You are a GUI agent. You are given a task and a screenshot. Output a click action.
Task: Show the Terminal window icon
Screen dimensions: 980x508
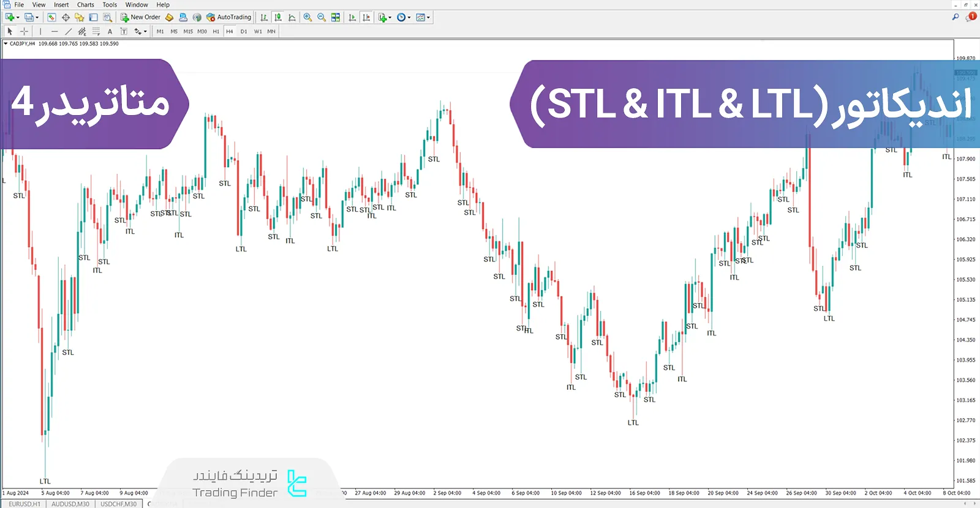93,17
